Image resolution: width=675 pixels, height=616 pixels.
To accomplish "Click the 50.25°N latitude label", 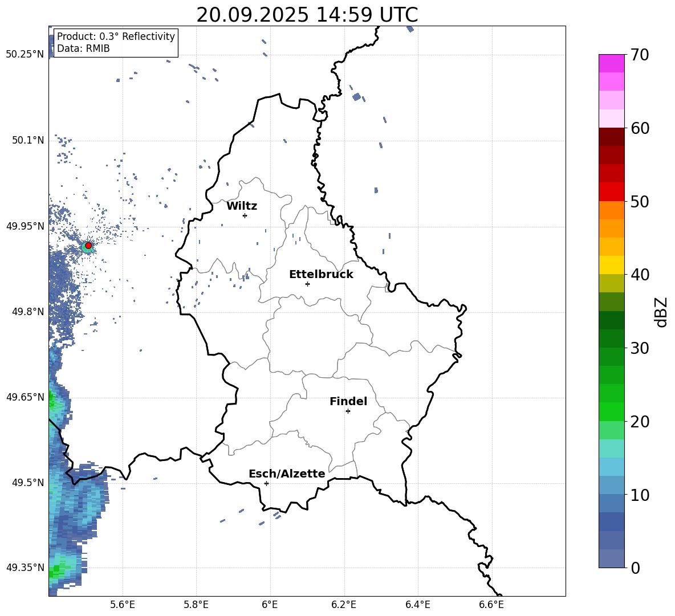I will click(x=25, y=54).
